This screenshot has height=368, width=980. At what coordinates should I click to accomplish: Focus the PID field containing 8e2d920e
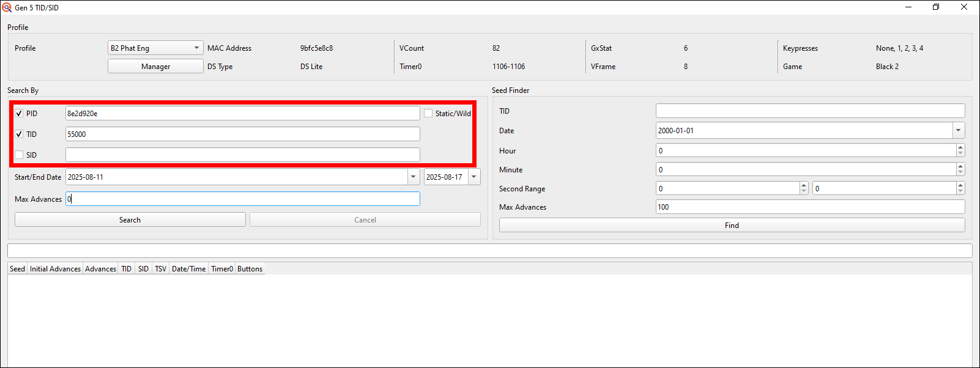242,114
